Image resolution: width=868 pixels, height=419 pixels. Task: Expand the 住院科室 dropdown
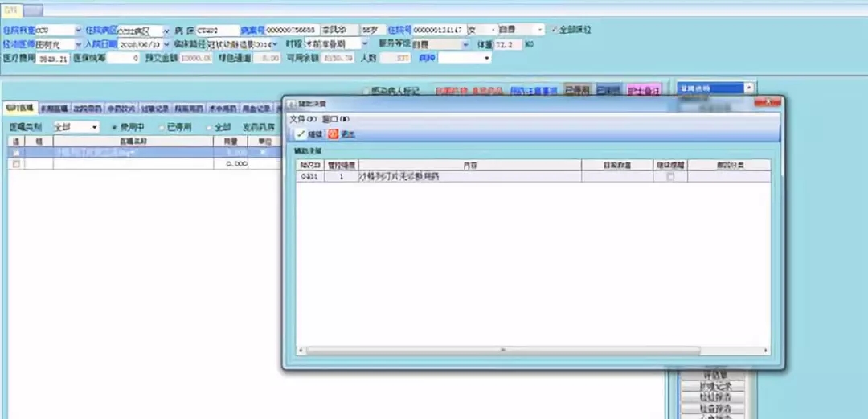pyautogui.click(x=78, y=30)
